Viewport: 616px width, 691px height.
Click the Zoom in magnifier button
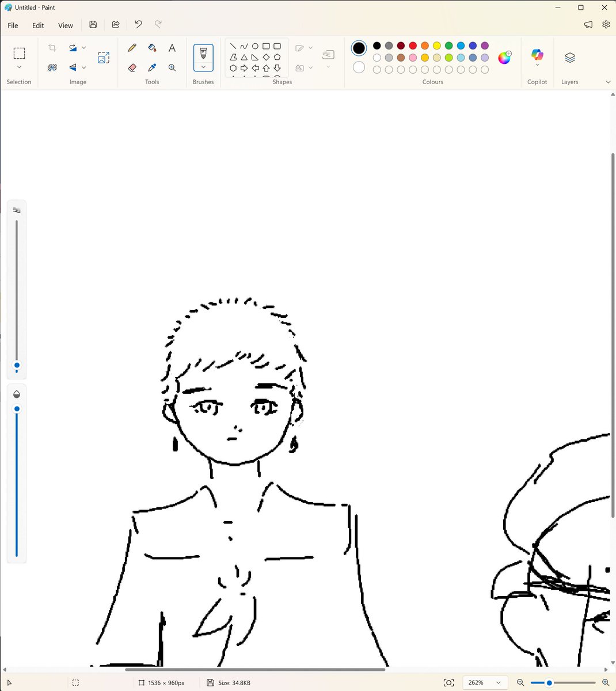coord(605,683)
